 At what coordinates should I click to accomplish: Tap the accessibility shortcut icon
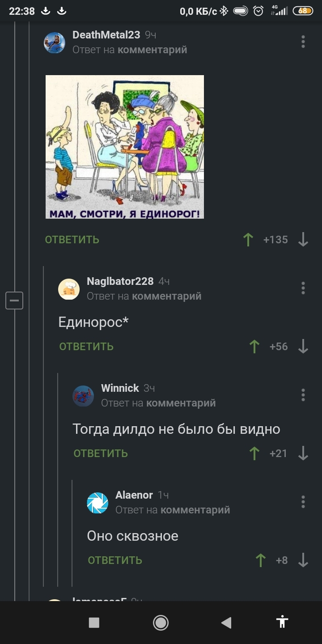282,622
